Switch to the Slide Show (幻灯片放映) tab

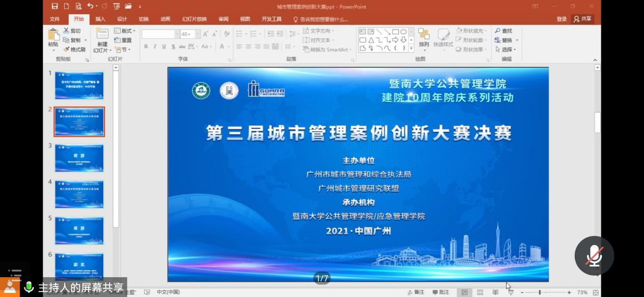194,19
